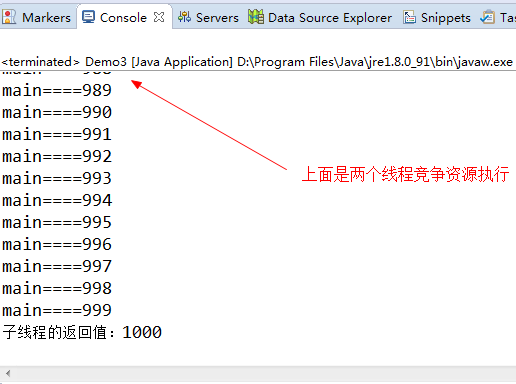Select console line main====996

tap(57, 244)
